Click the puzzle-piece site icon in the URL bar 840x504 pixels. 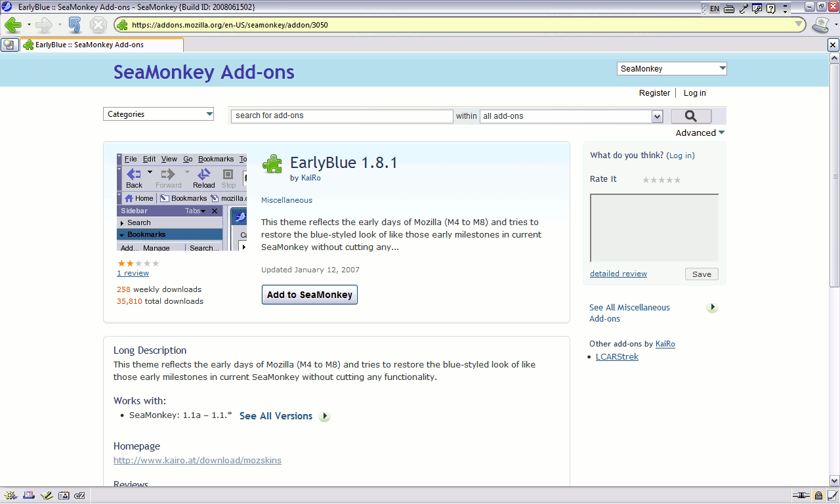[x=123, y=25]
